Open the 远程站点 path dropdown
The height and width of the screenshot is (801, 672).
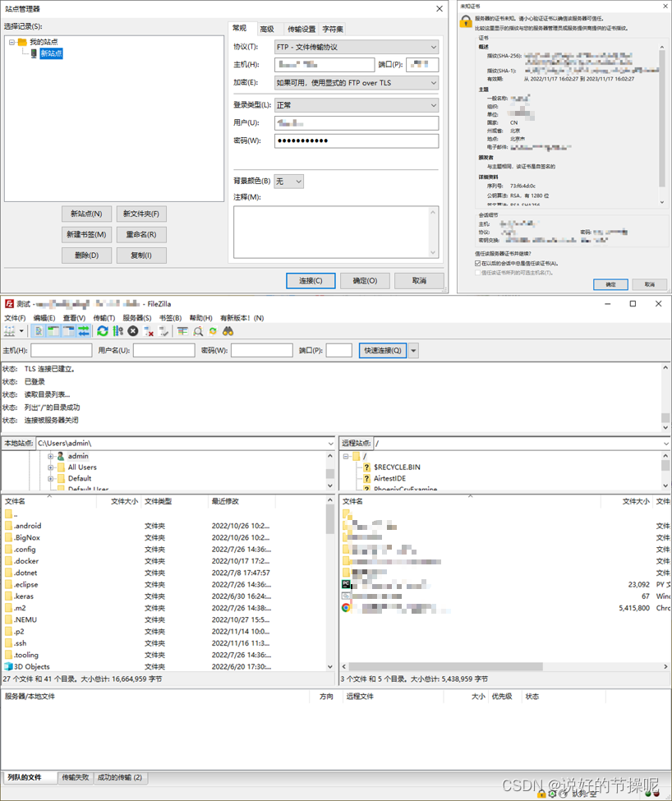click(x=666, y=444)
